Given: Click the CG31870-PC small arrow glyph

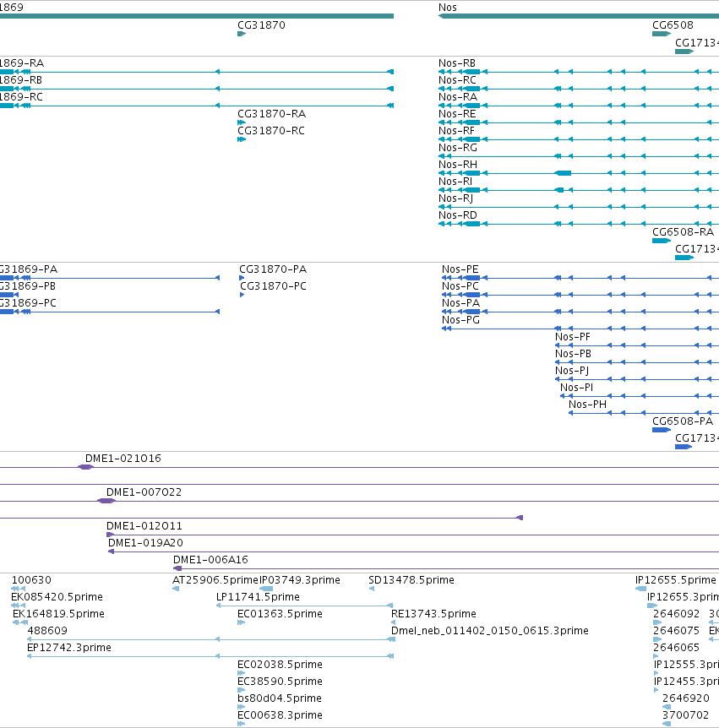Looking at the screenshot, I should point(242,295).
